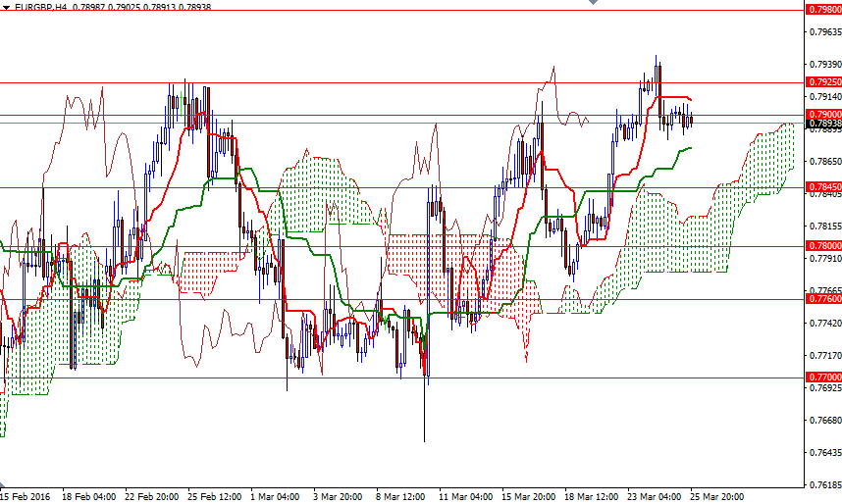This screenshot has height=504, width=842.
Task: Click the 0.78155 price axis value
Action: coord(825,226)
